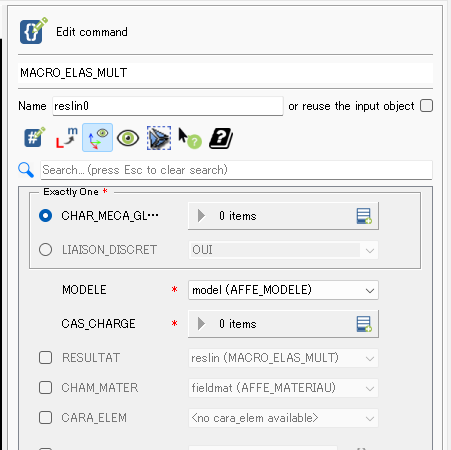Click the L-to-m translation icon

coord(66,137)
